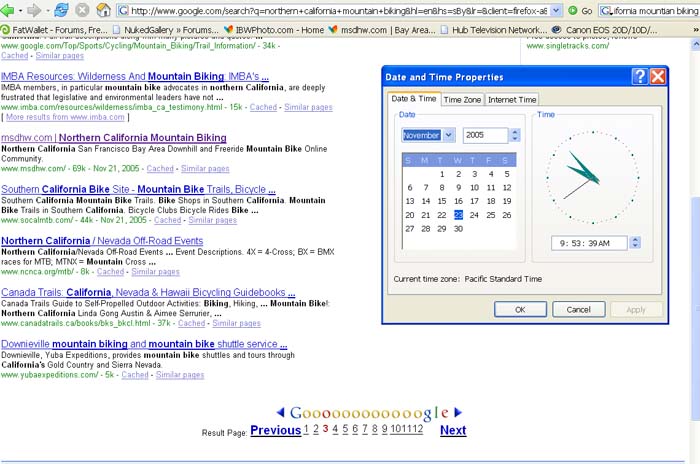Open Canada Trails California Bicycling Guidebooks link
The image size is (700, 464).
click(x=148, y=293)
